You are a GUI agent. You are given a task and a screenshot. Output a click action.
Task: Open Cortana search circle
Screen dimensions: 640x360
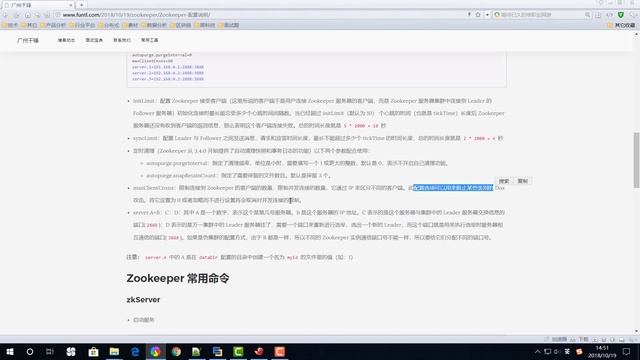[x=30, y=351]
